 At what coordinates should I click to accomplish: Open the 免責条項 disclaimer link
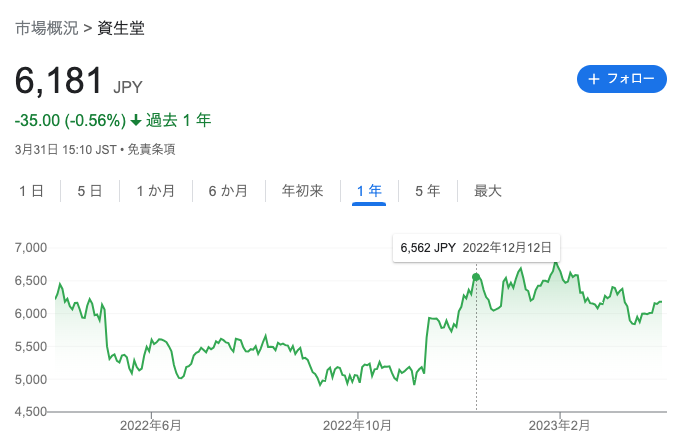pos(151,150)
